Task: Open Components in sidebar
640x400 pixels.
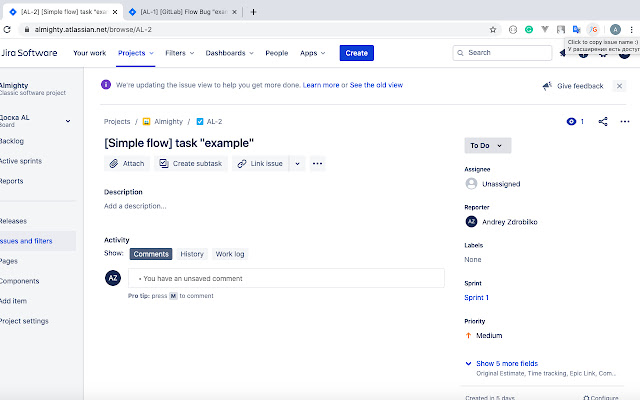Action: pyautogui.click(x=19, y=281)
